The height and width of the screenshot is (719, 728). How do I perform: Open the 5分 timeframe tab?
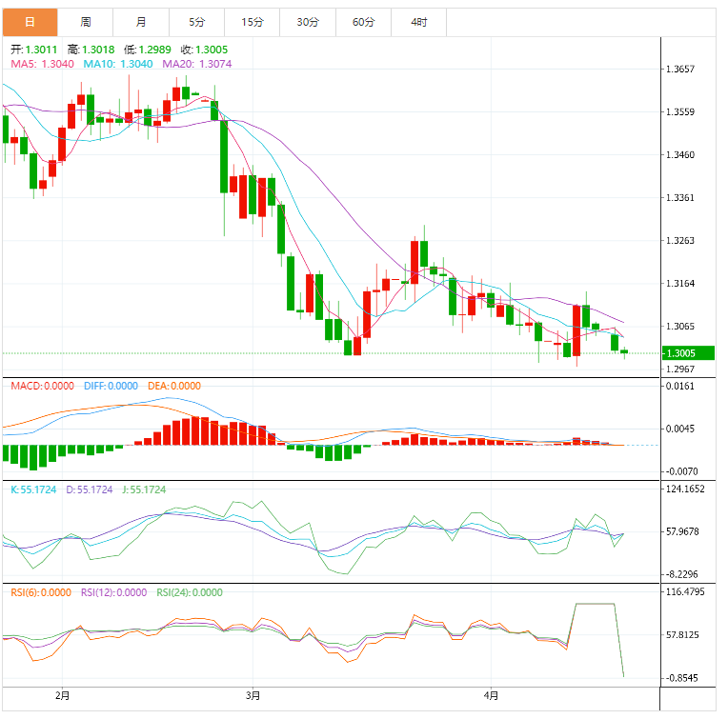click(197, 22)
